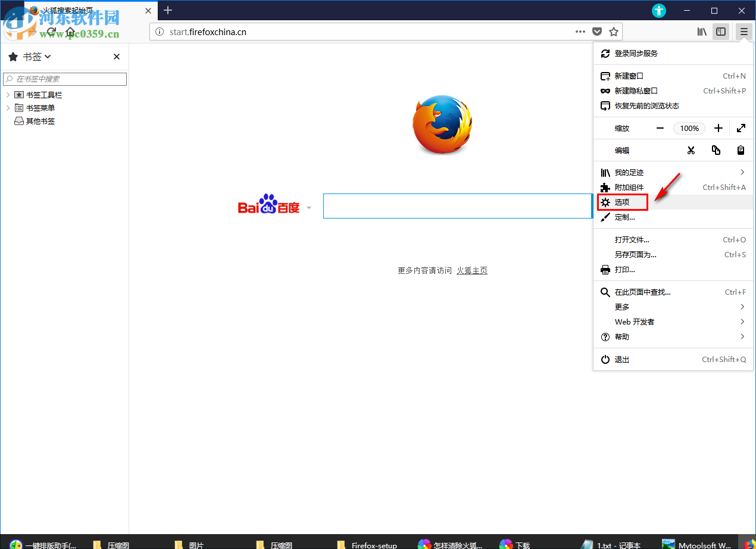
Task: Select 书签菜单 folder
Action: pos(35,108)
